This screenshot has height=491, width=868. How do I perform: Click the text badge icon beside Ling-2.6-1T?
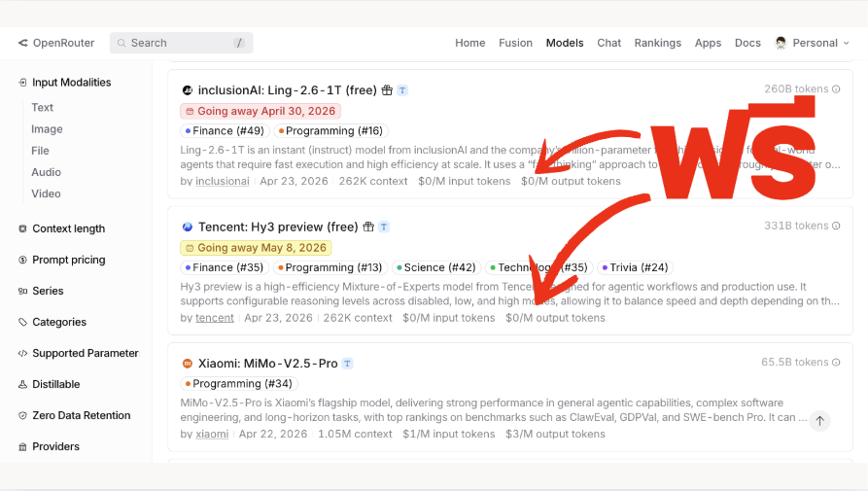click(402, 90)
